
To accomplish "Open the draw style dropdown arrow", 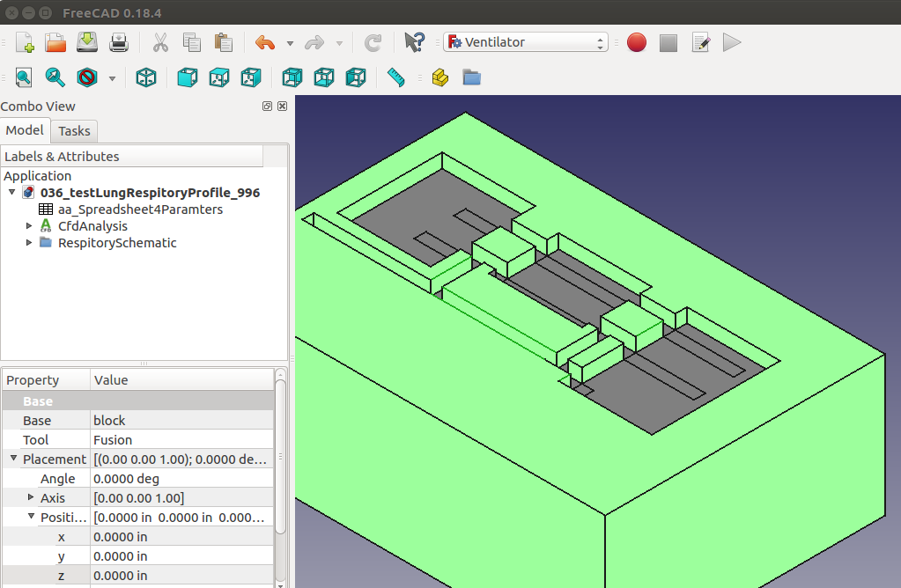I will coord(112,78).
